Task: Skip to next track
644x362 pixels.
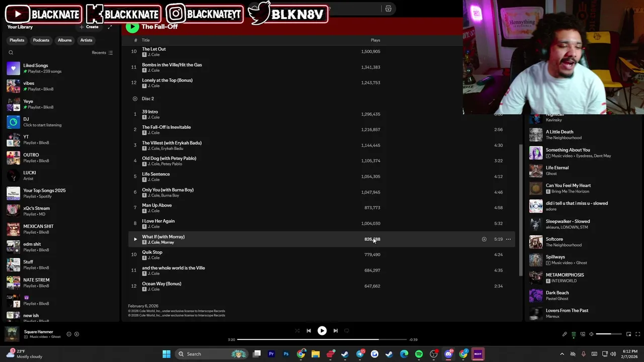Action: click(x=336, y=331)
